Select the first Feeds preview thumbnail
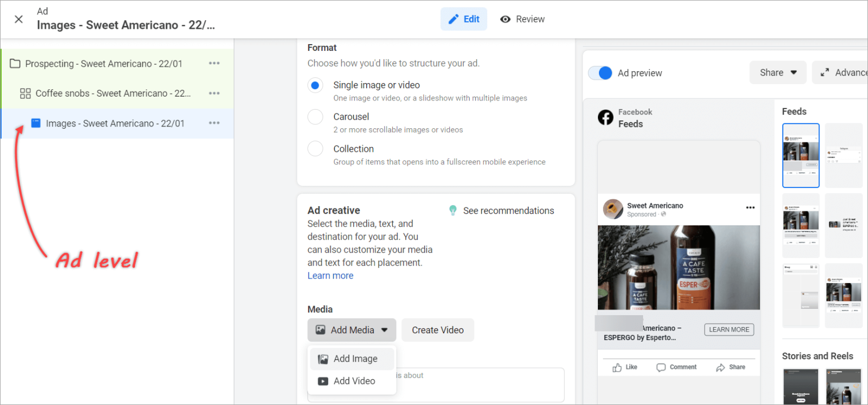The image size is (868, 405). coord(801,155)
